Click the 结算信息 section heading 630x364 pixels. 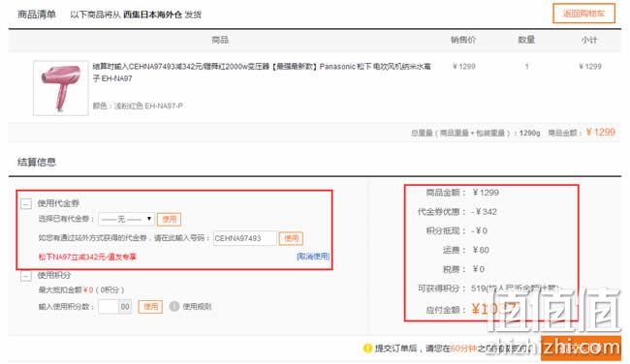click(37, 162)
